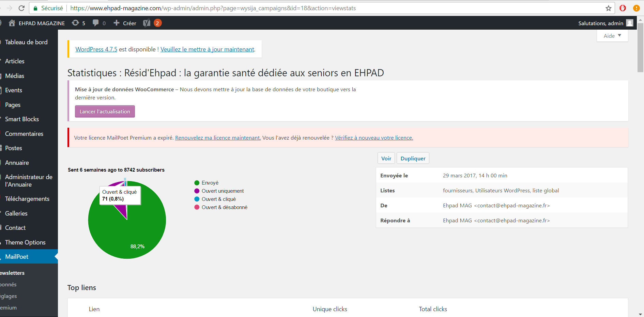Click the bookmark star in address bar
This screenshot has width=644, height=317.
pyautogui.click(x=608, y=8)
